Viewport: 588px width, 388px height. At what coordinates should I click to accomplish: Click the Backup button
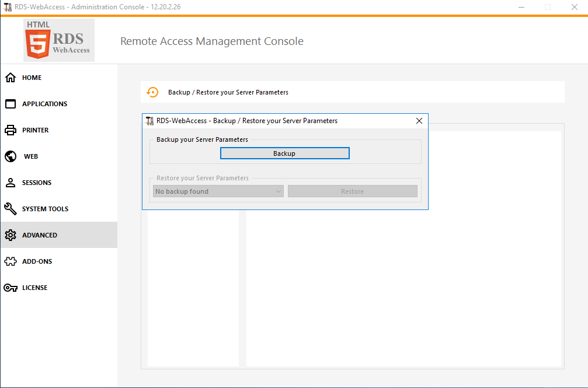[x=284, y=153]
